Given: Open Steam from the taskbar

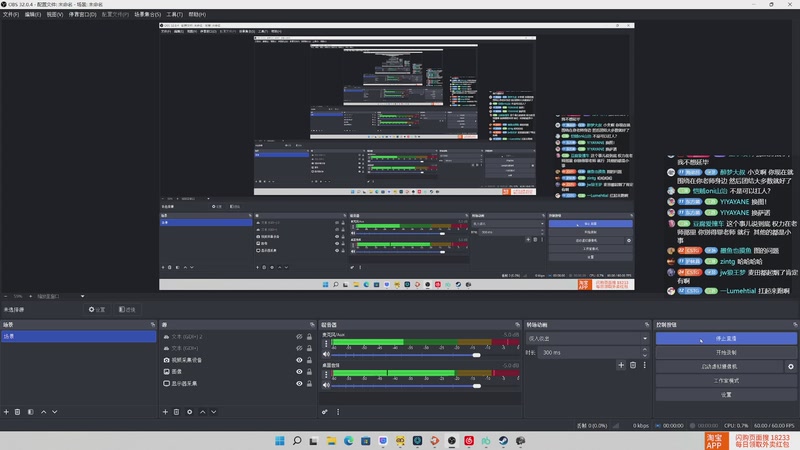Looking at the screenshot, I should pos(503,440).
